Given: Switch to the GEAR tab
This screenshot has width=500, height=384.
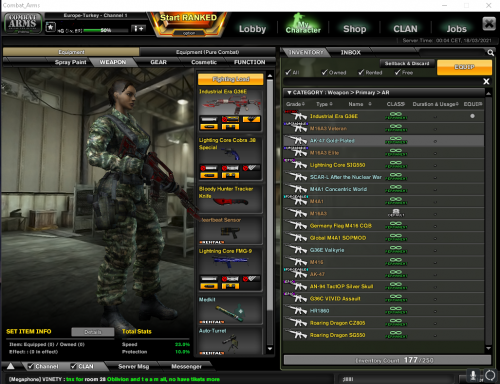Looking at the screenshot, I should click(158, 62).
